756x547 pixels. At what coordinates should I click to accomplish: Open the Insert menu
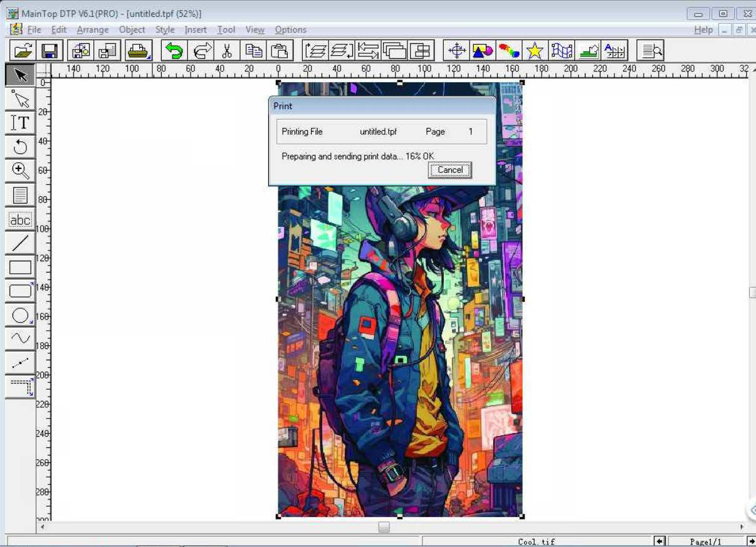click(196, 29)
